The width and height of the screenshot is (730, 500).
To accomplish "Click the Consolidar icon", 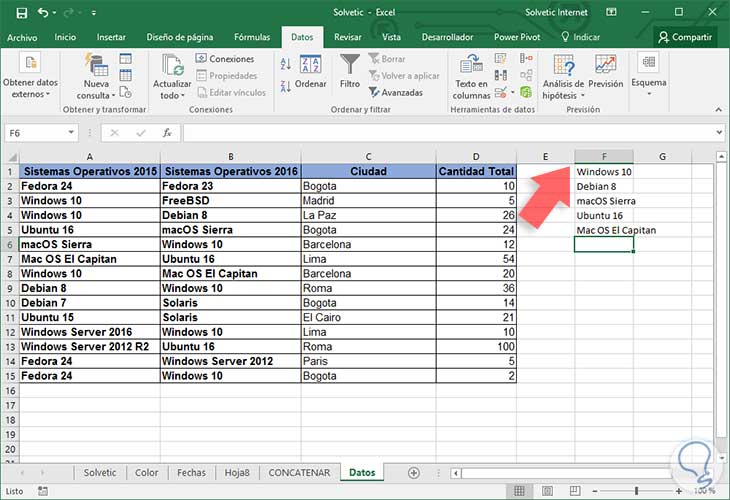I will [x=526, y=59].
